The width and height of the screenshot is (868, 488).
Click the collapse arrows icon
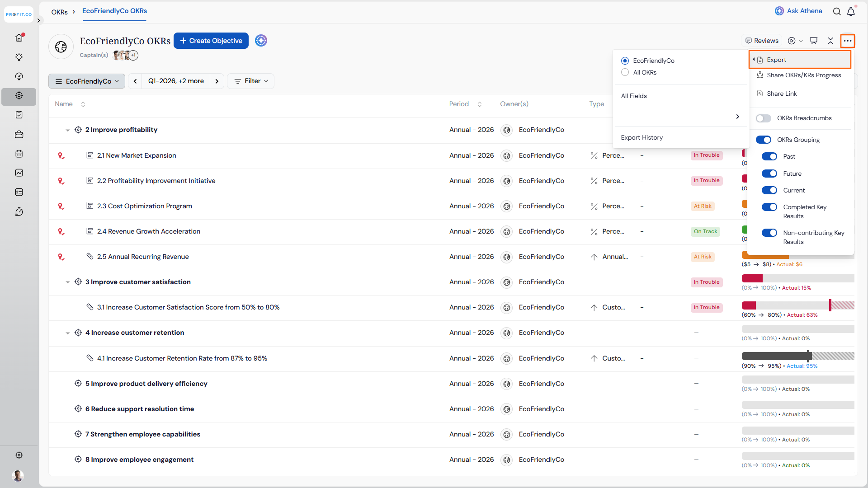tap(830, 41)
